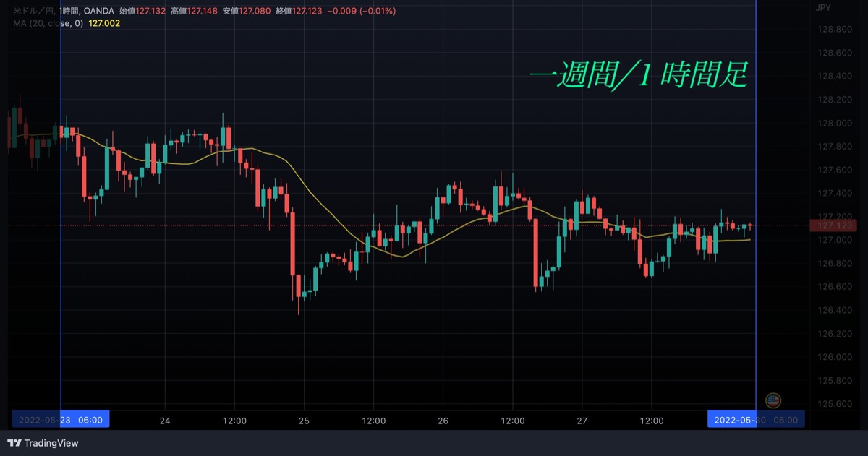Screen dimensions: 868x456
Task: Click the US flag economic event icon
Action: [773, 400]
